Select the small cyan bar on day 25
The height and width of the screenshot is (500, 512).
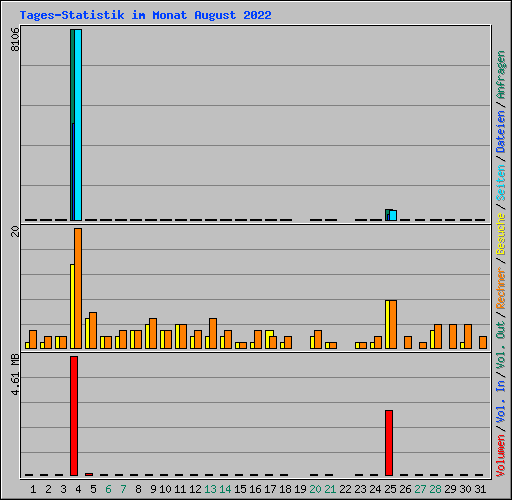[x=393, y=215]
